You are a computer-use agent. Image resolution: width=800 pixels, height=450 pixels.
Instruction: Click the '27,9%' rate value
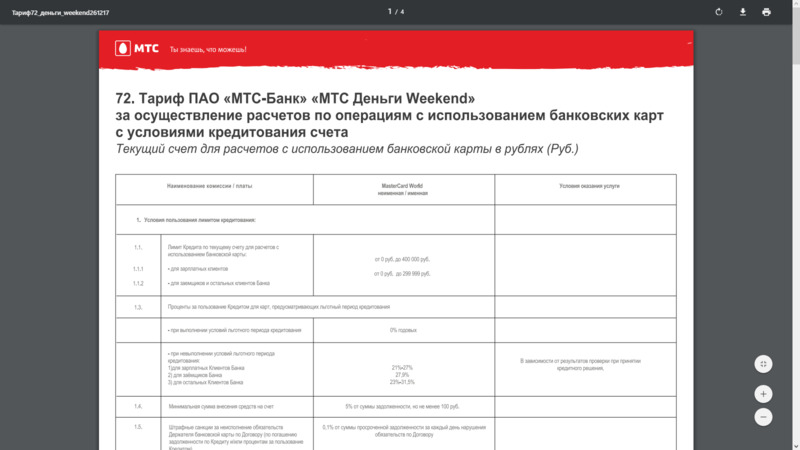tap(402, 375)
